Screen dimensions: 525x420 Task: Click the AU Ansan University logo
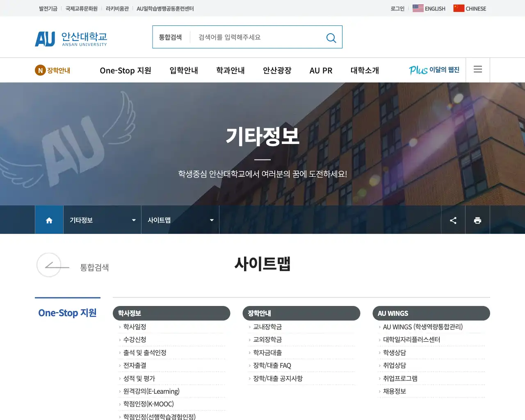(71, 38)
